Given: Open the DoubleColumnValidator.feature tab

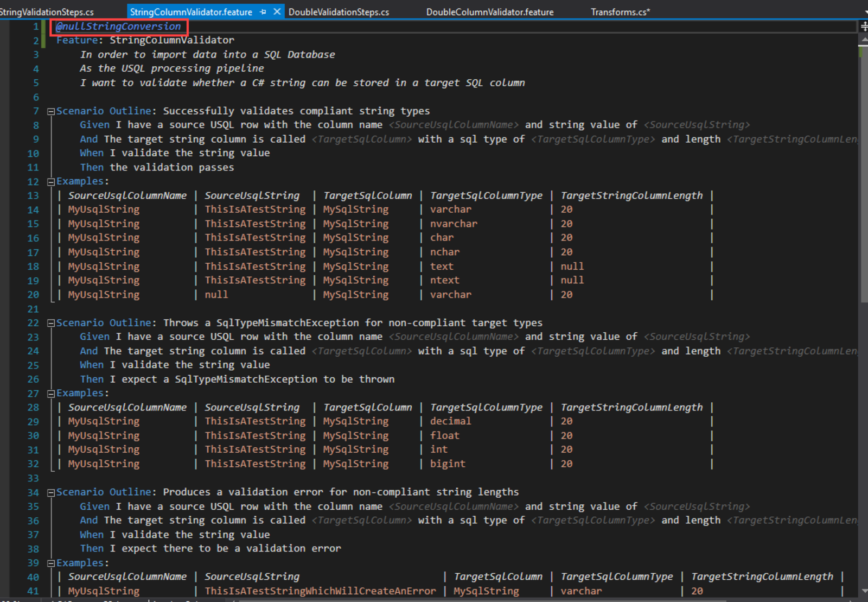Looking at the screenshot, I should [490, 12].
